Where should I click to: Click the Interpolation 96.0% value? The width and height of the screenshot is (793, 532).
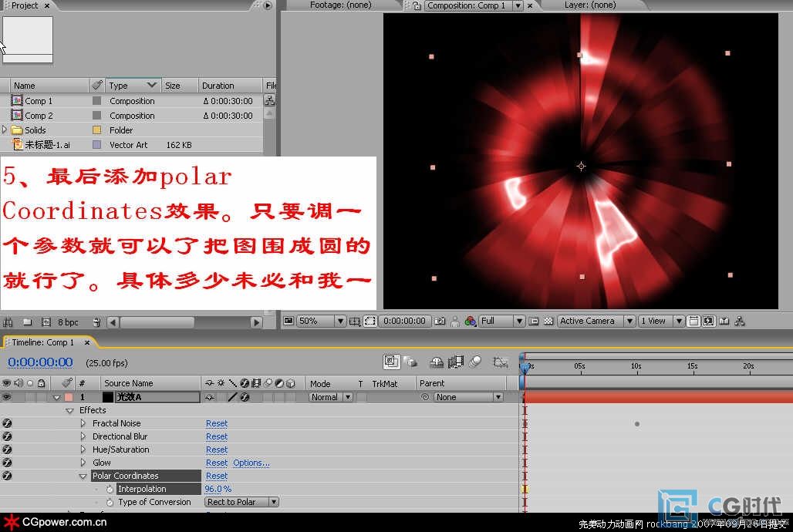coord(218,489)
